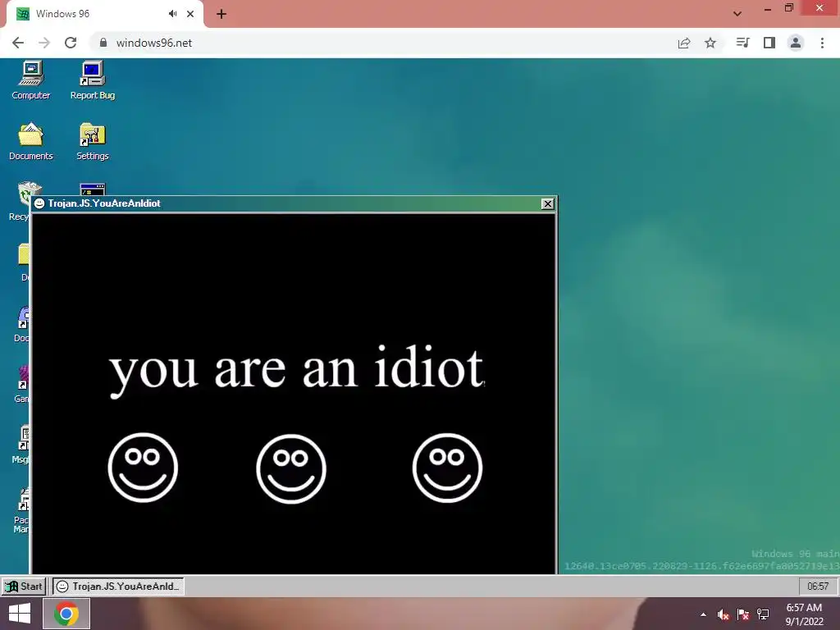Image resolution: width=840 pixels, height=630 pixels.
Task: Open the network tray icon
Action: click(763, 614)
